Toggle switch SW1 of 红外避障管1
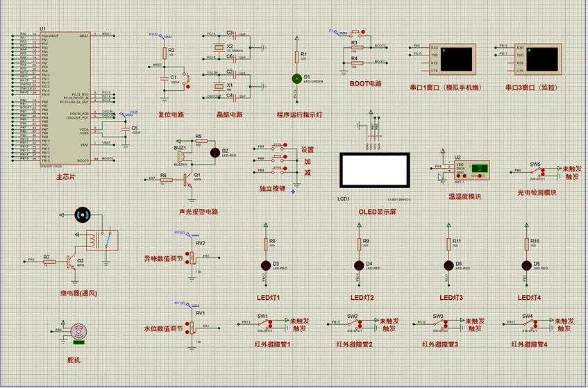Viewport: 588px width, 388px height. tap(264, 325)
